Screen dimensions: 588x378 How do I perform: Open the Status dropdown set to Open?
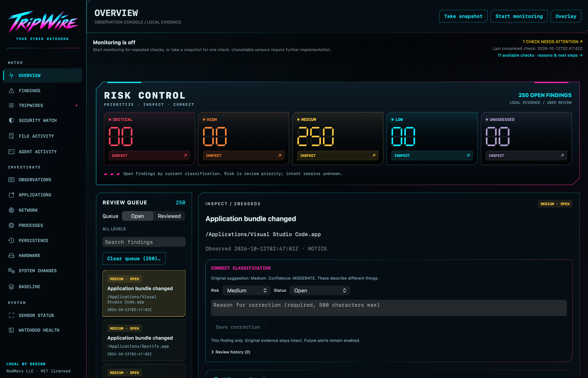[x=319, y=290]
